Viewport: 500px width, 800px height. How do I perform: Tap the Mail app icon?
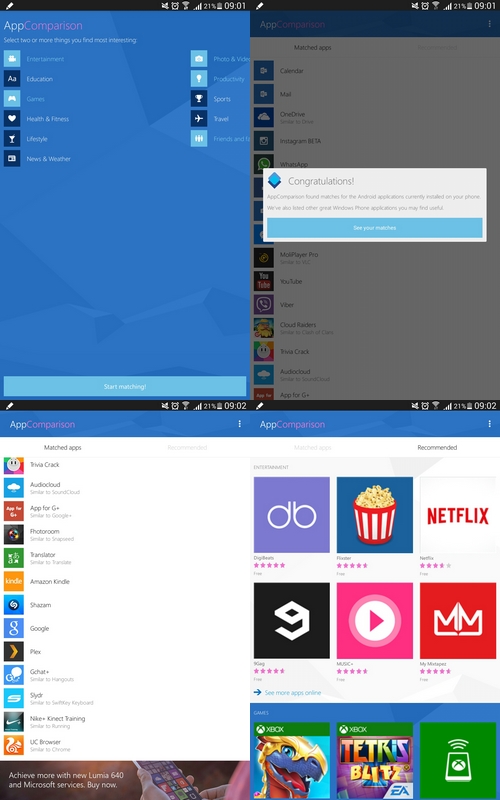(264, 94)
